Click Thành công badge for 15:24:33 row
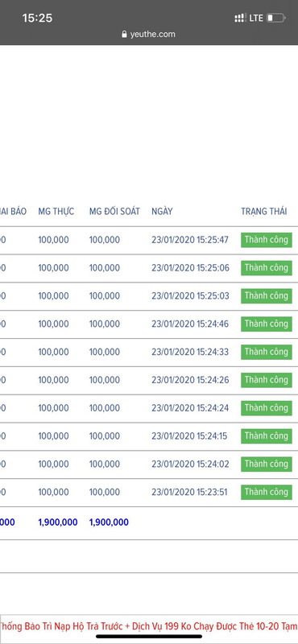Viewport: 298px width, 644px height. click(x=267, y=352)
